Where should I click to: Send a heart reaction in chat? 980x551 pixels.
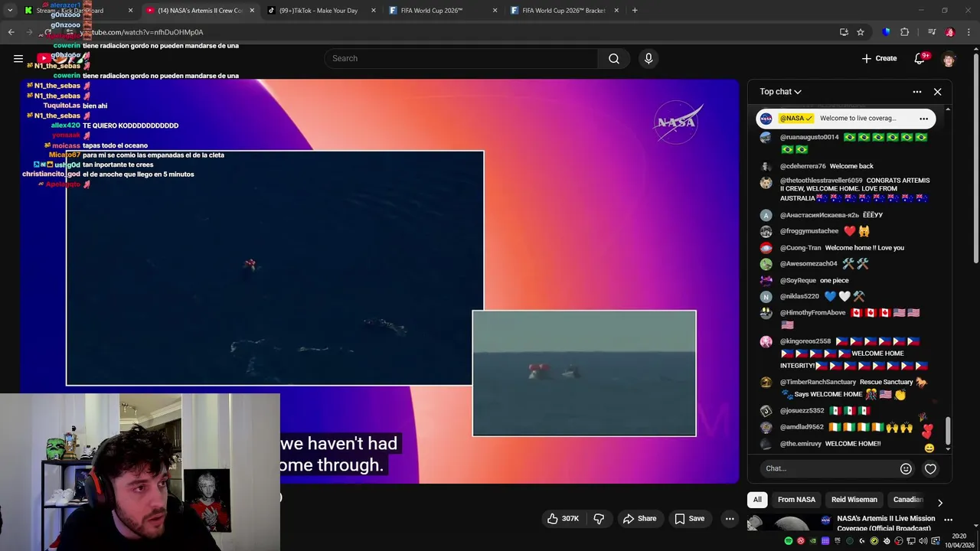coord(930,468)
